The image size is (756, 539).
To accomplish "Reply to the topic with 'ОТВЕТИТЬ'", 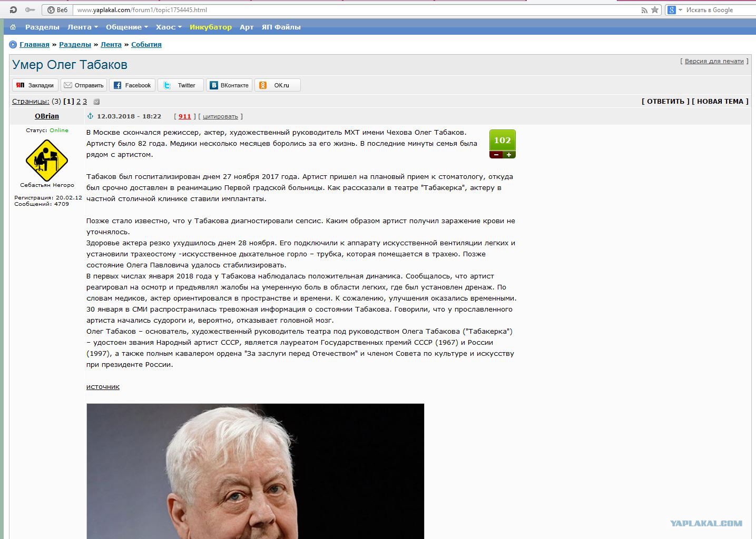I will 665,102.
